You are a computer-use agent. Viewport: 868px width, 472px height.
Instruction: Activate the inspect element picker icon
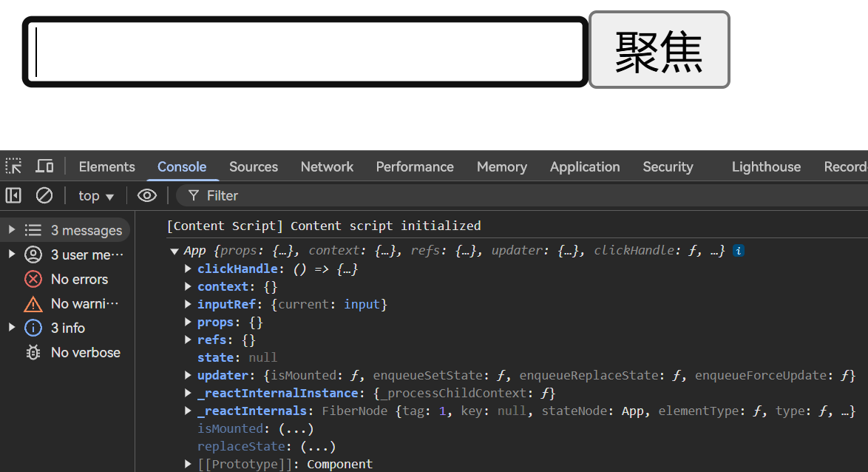(14, 166)
